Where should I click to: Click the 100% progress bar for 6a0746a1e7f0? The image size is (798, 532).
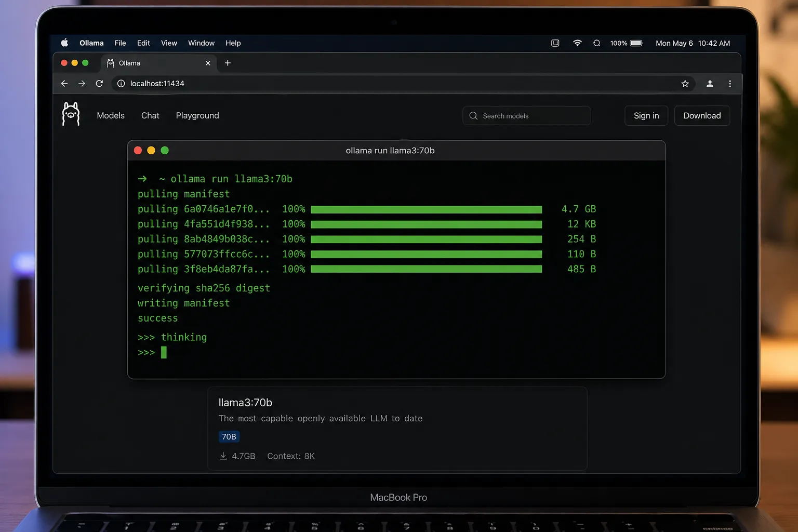coord(426,209)
